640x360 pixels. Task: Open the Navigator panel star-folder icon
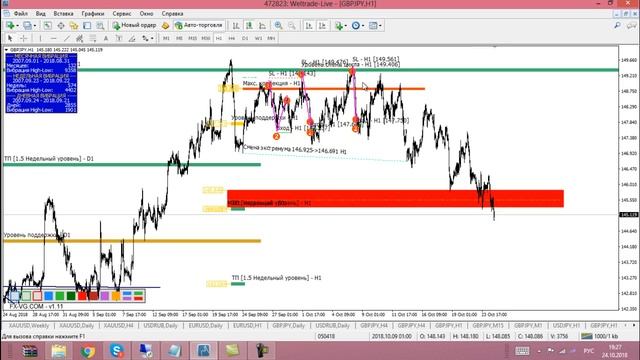pos(74,26)
